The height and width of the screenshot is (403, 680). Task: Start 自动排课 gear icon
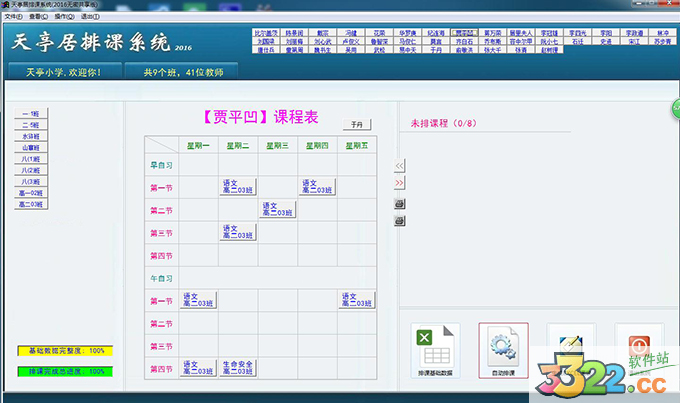pos(503,351)
